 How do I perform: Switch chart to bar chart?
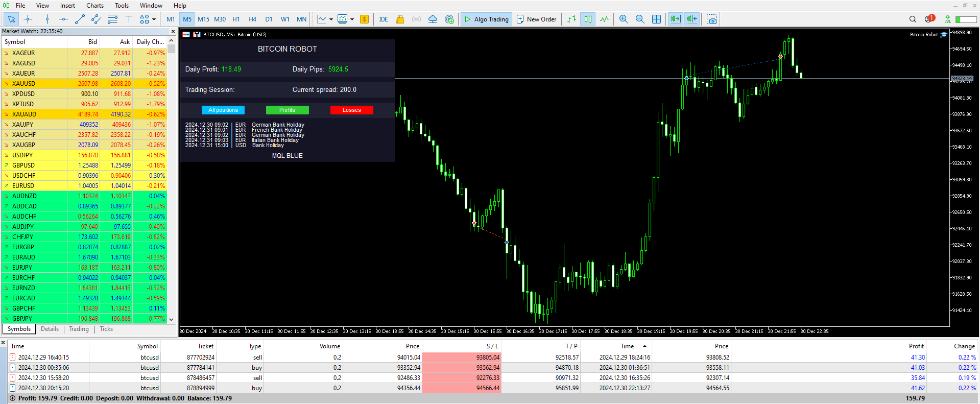[x=571, y=19]
